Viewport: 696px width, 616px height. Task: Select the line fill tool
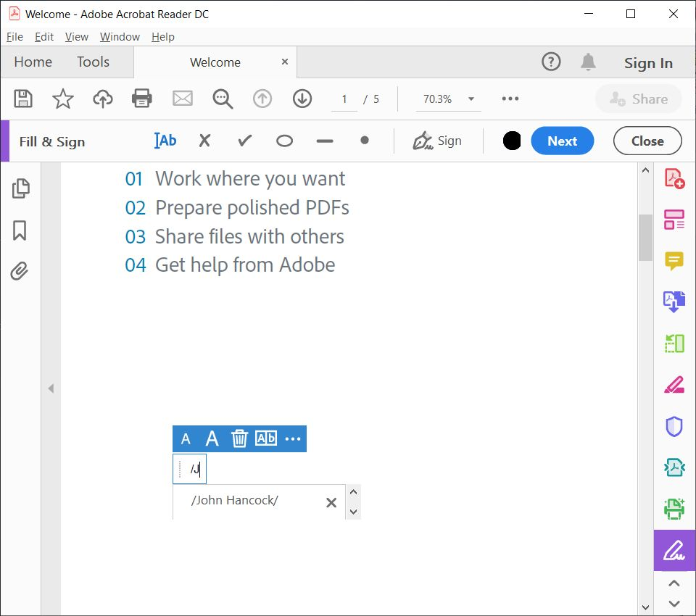(x=324, y=141)
